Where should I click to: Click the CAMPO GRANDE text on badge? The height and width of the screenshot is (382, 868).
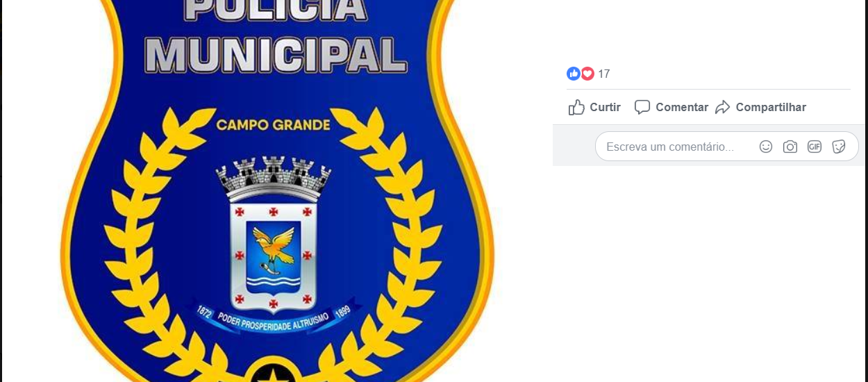[273, 125]
